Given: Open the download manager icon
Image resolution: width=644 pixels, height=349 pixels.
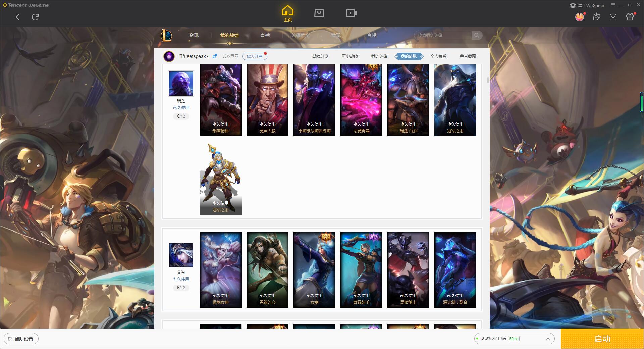Looking at the screenshot, I should 613,17.
